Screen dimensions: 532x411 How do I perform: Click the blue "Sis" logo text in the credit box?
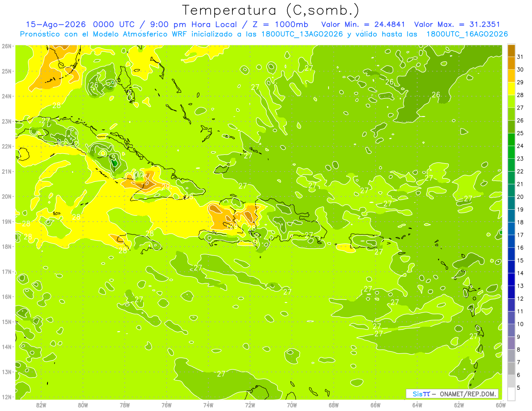coord(417,394)
